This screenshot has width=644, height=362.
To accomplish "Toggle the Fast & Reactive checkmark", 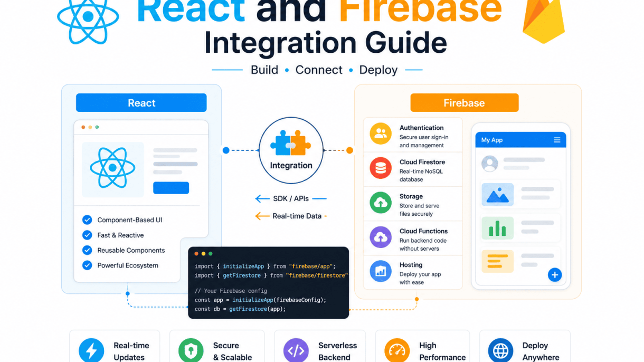I will (87, 235).
